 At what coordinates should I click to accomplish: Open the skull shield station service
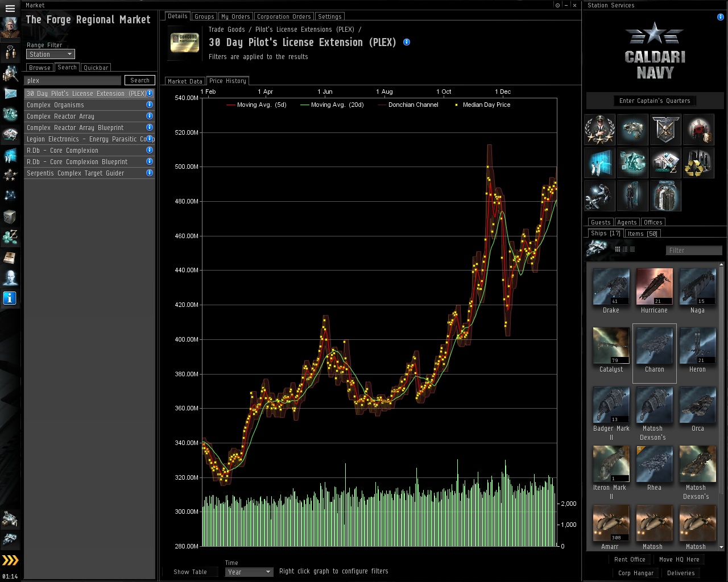tap(665, 130)
